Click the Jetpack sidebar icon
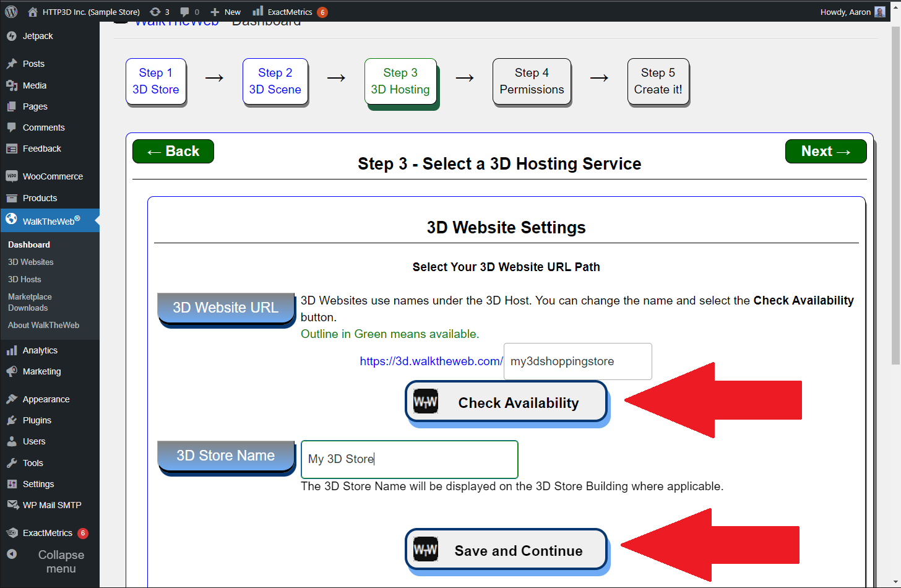 pos(11,36)
